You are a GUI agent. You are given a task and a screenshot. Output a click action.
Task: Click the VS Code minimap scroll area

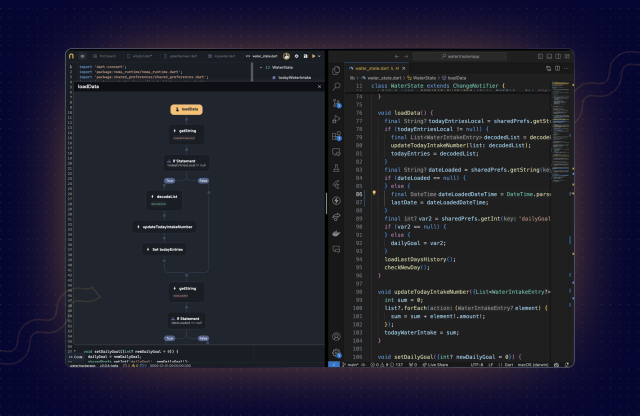click(561, 130)
